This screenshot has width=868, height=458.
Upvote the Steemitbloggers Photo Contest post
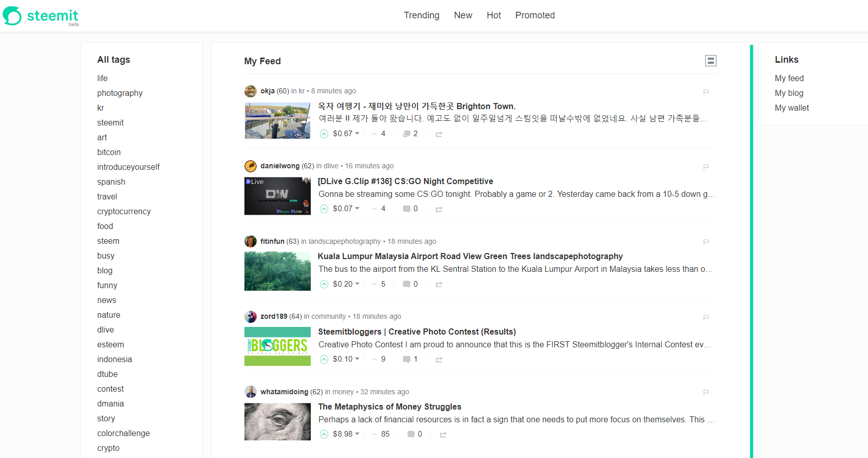[324, 359]
